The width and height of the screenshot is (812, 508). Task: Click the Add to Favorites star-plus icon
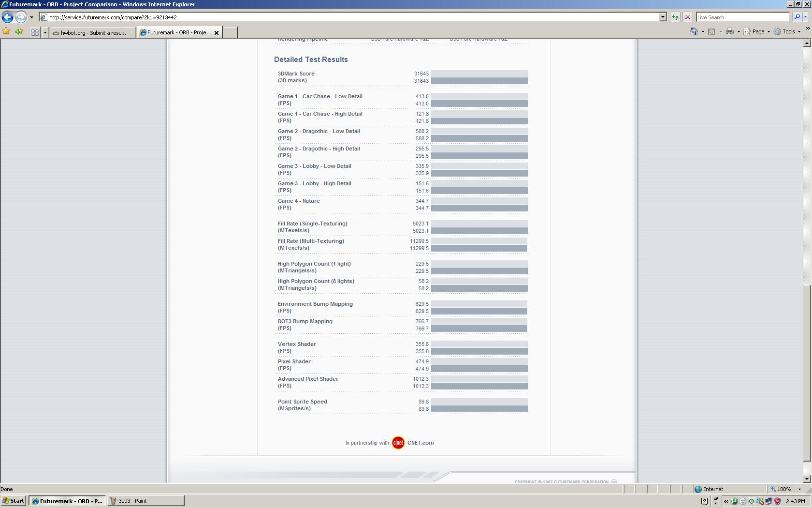tap(19, 32)
